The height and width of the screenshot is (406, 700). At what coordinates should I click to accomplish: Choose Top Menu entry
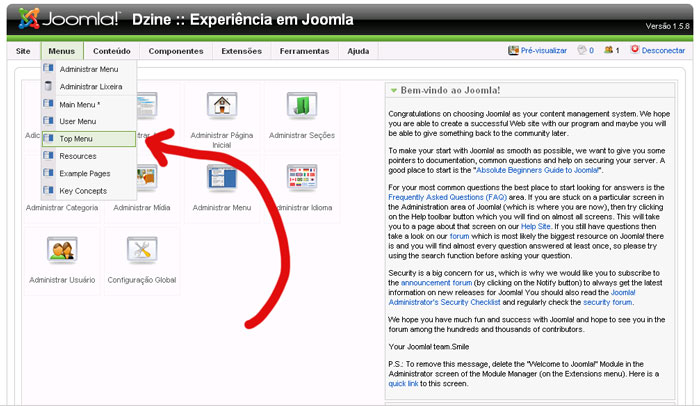click(89, 139)
